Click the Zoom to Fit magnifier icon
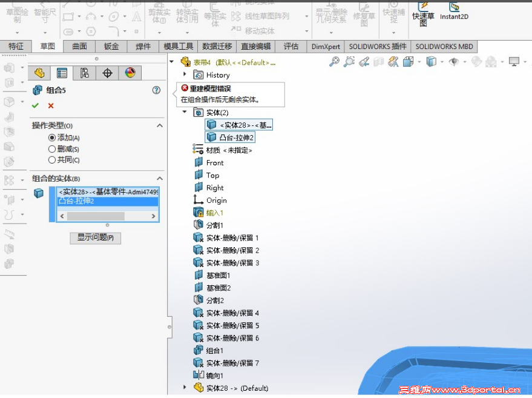 (x=334, y=62)
